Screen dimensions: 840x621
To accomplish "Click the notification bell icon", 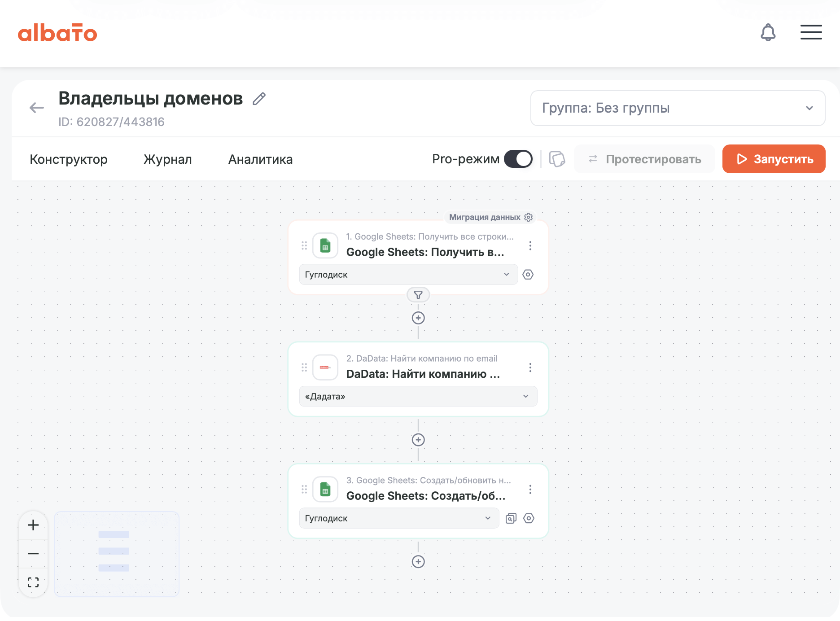I will coord(768,32).
